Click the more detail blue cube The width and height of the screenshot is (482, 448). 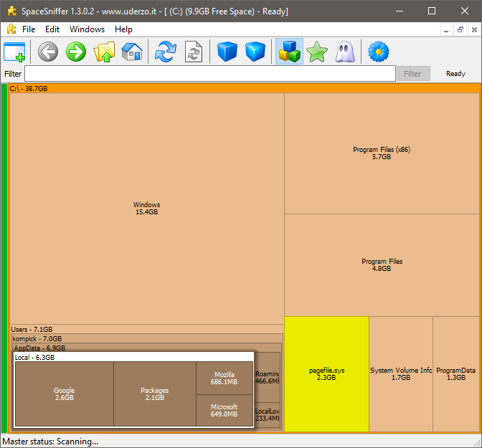255,52
